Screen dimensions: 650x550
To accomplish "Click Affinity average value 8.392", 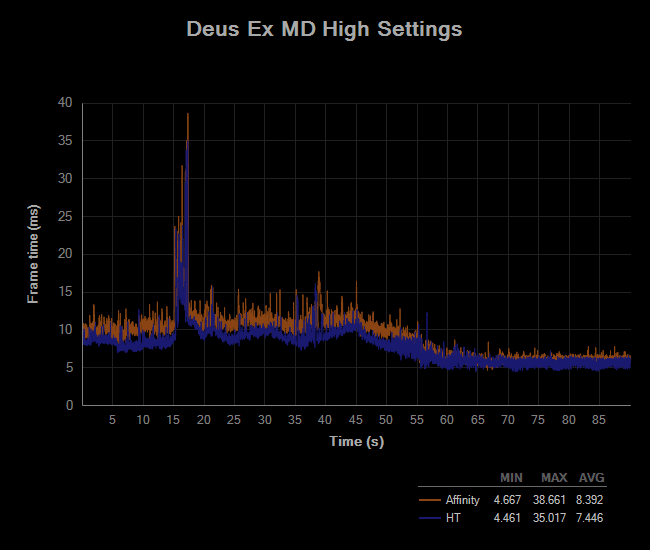I will pos(589,500).
